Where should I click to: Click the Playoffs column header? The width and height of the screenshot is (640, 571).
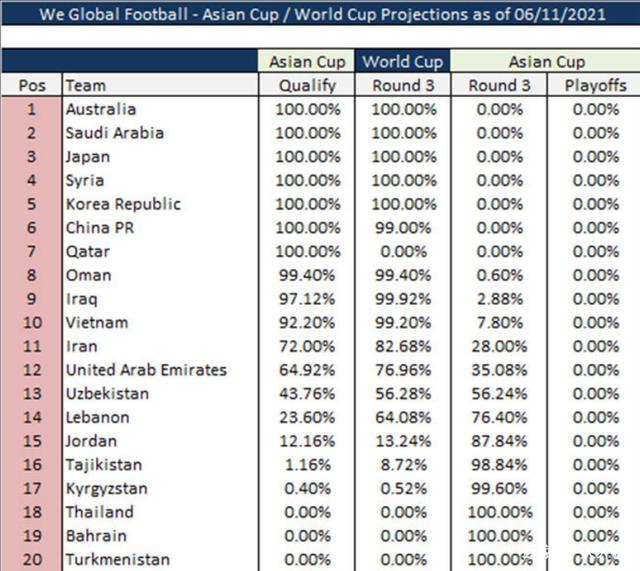click(595, 86)
